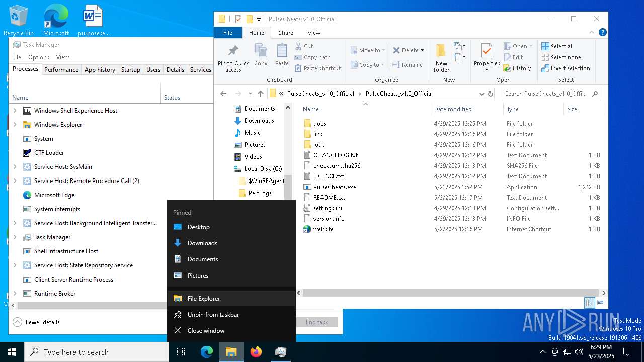Image resolution: width=644 pixels, height=362 pixels.
Task: Click Pin to Quick access icon
Action: (x=233, y=58)
